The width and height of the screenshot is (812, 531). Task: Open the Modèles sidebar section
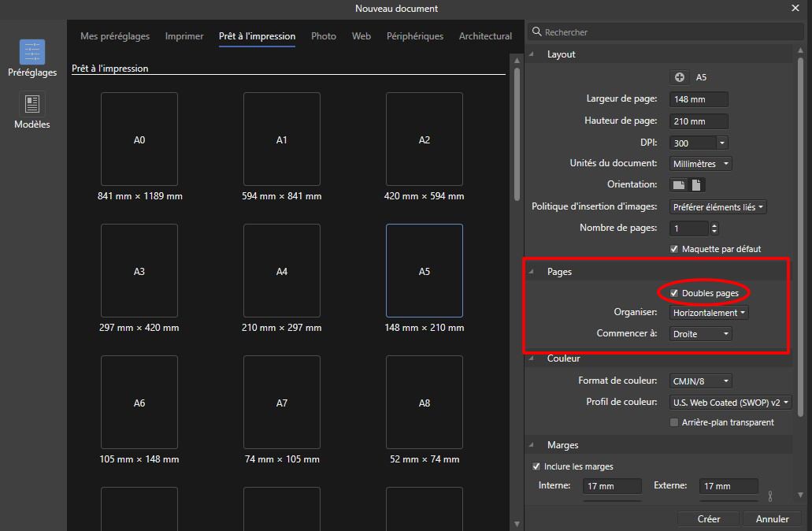(32, 110)
